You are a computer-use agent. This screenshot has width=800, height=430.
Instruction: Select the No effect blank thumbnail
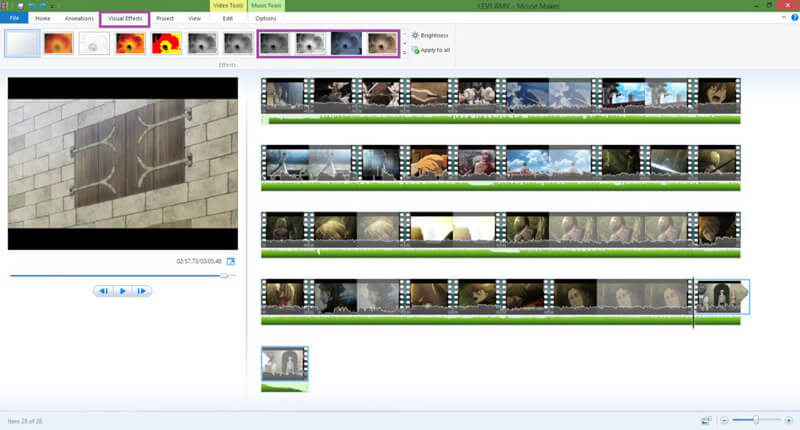[22, 43]
